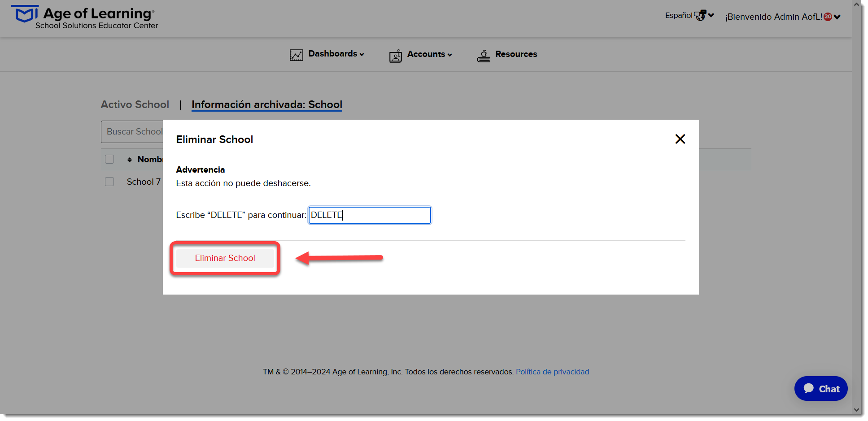
Task: Click the Nombre column header
Action: 150,160
